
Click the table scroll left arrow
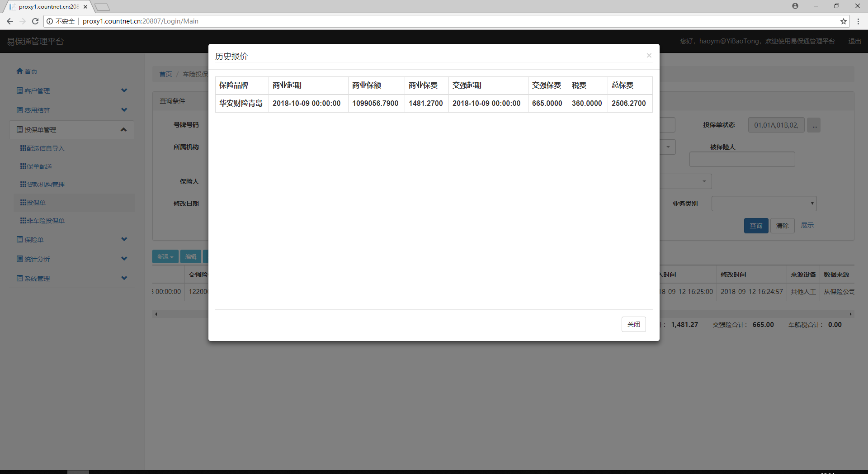point(156,314)
